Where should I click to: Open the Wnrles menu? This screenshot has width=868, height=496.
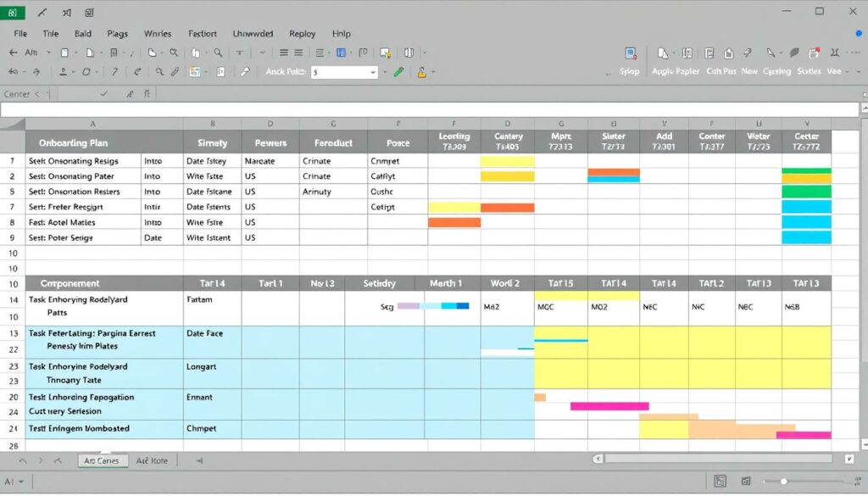tap(158, 34)
